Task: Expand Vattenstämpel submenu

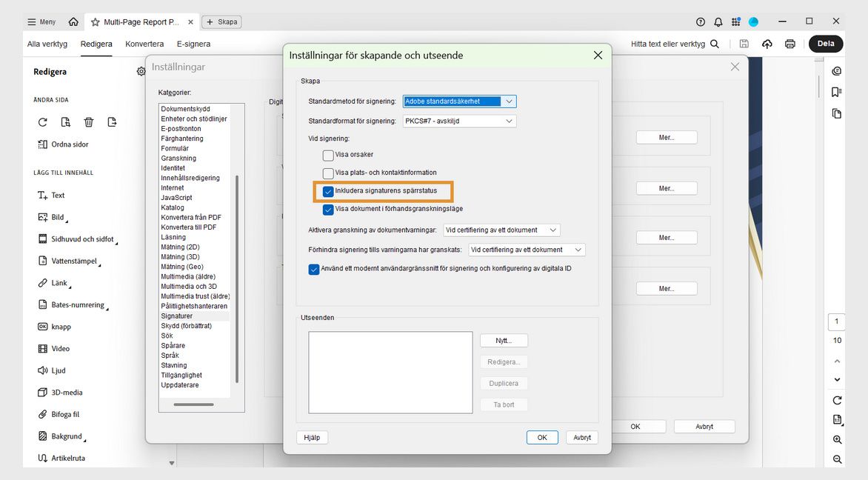Action: (x=100, y=265)
